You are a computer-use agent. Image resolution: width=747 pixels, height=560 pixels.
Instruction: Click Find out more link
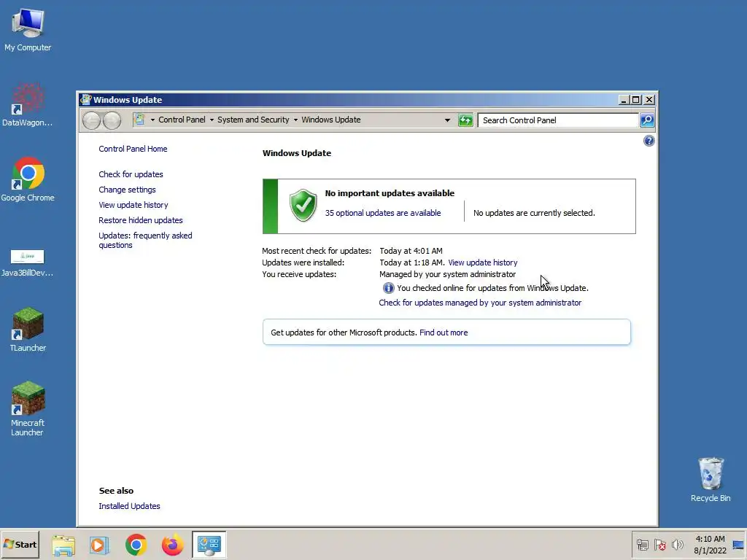[x=444, y=332]
